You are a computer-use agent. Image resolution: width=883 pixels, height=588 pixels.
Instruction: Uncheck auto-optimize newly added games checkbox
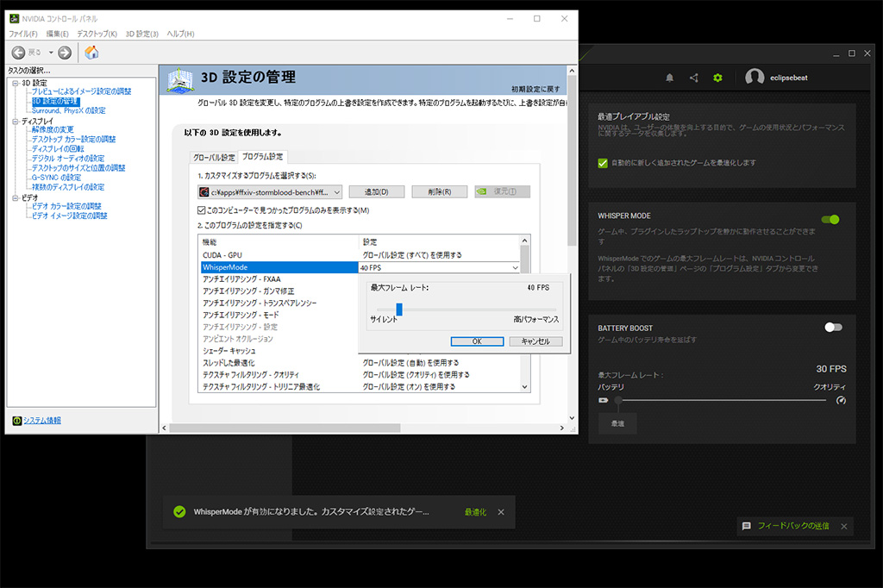pyautogui.click(x=603, y=163)
